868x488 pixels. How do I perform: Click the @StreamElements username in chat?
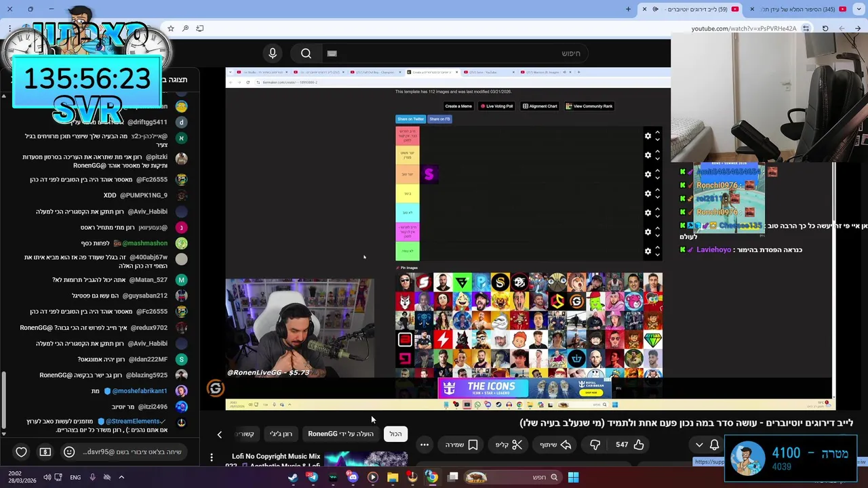tap(133, 421)
